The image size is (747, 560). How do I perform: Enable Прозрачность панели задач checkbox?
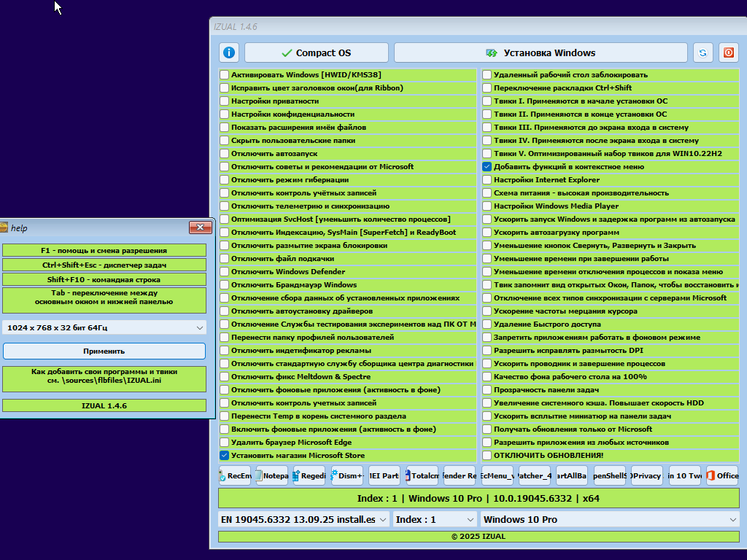click(487, 389)
